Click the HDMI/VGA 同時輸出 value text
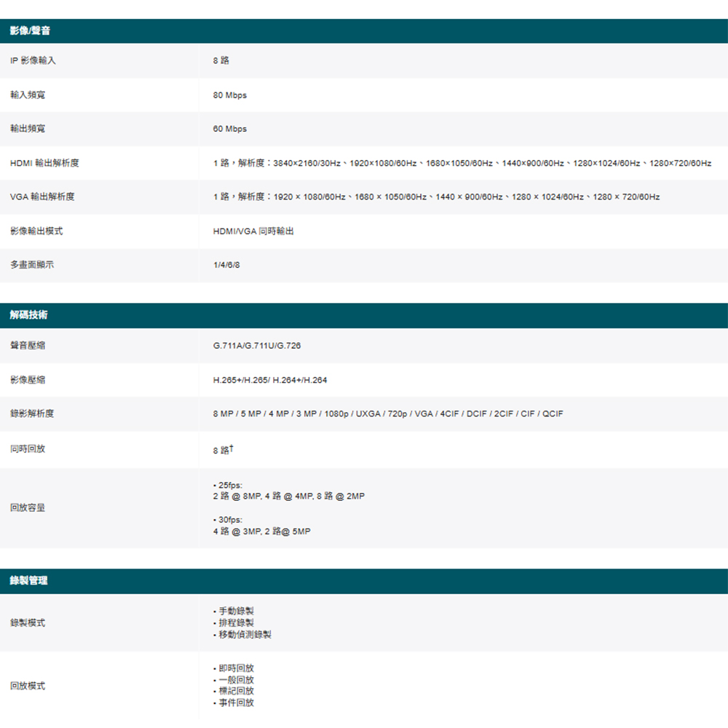Image resolution: width=728 pixels, height=728 pixels. (253, 231)
